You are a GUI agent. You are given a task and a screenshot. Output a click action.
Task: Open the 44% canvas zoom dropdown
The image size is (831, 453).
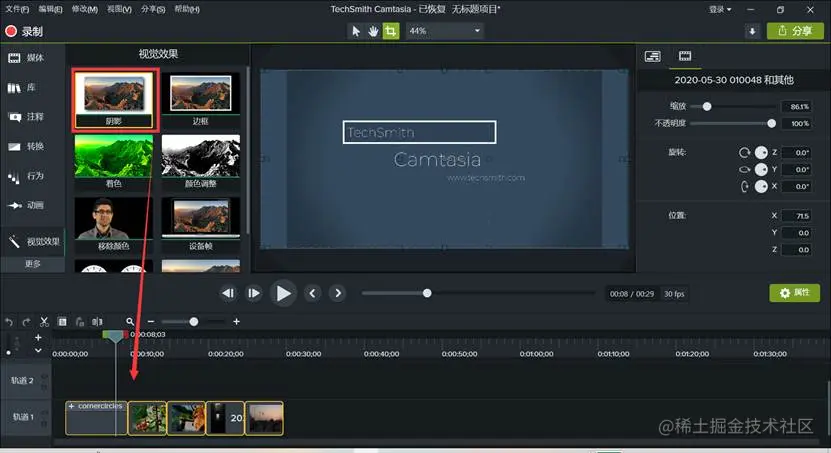click(x=445, y=31)
